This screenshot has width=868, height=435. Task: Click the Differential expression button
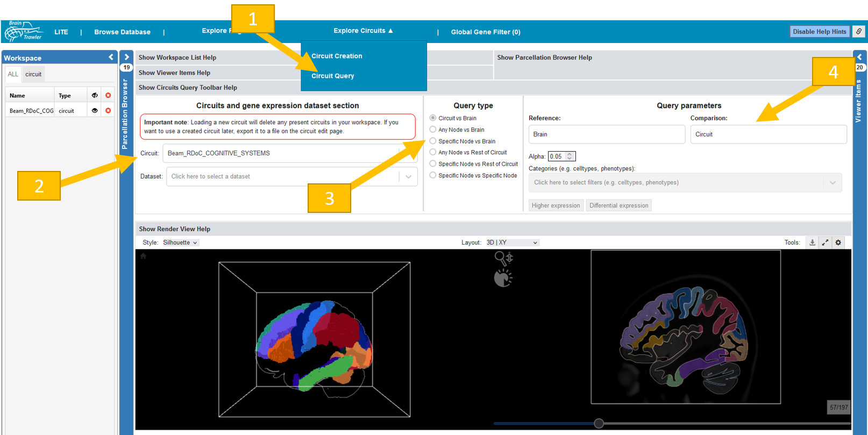[618, 205]
